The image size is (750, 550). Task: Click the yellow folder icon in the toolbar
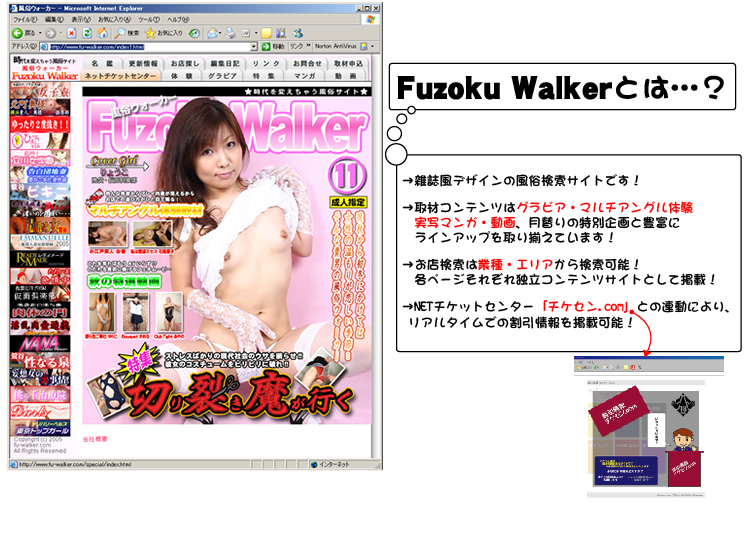(x=266, y=33)
